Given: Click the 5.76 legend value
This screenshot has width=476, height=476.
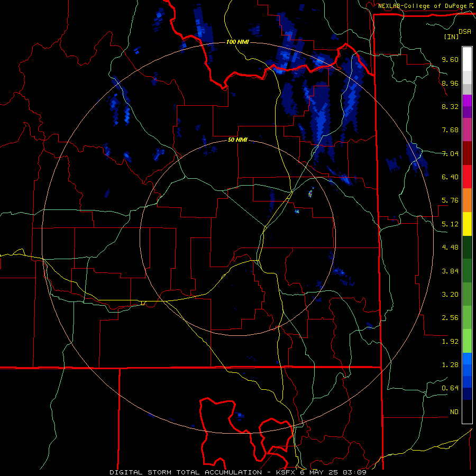Looking at the screenshot, I should [x=450, y=200].
